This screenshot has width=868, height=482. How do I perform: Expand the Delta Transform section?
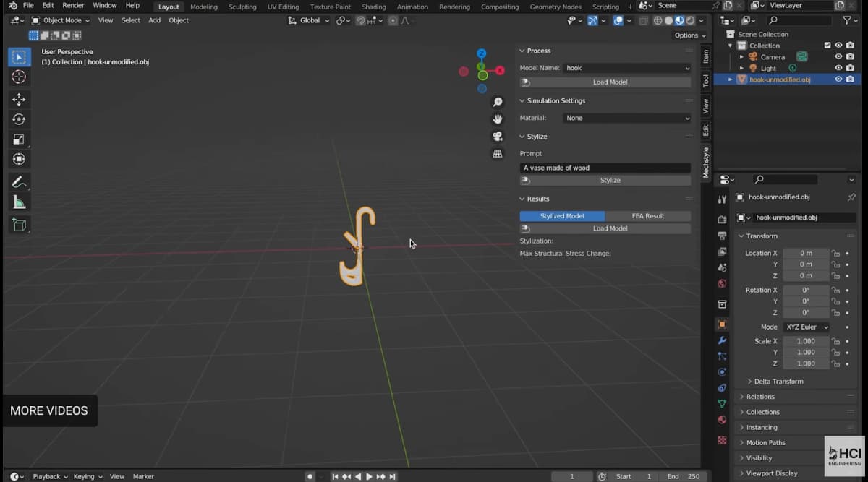pyautogui.click(x=778, y=382)
